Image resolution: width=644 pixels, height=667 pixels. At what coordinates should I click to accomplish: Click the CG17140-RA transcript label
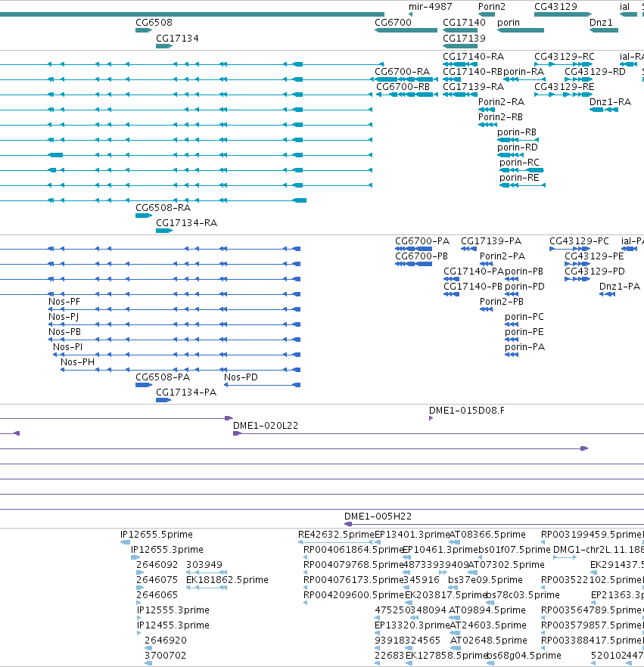coord(473,57)
